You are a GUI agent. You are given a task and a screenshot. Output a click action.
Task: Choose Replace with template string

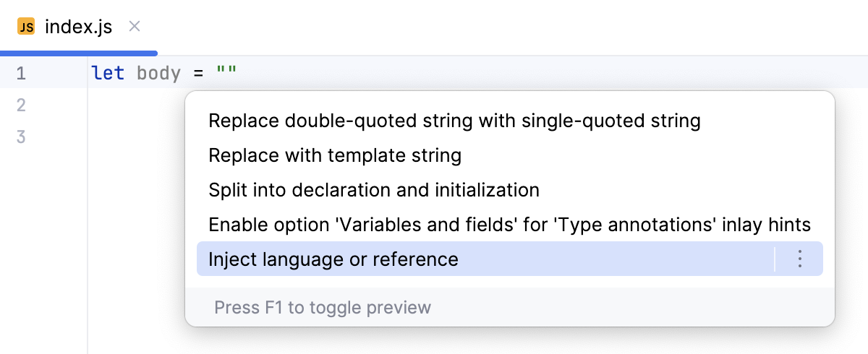tap(334, 155)
